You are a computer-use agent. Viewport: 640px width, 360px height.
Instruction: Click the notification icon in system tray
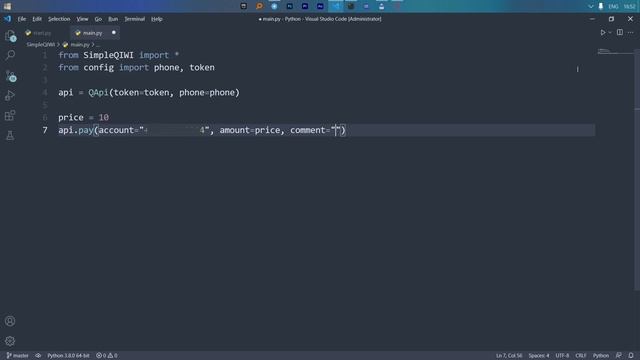pyautogui.click(x=601, y=7)
